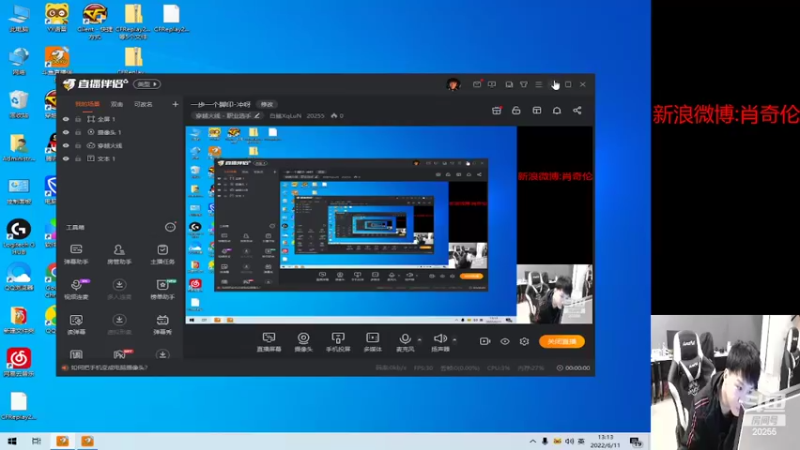
Task: Lock the 摄像头 1 source
Action: click(78, 132)
